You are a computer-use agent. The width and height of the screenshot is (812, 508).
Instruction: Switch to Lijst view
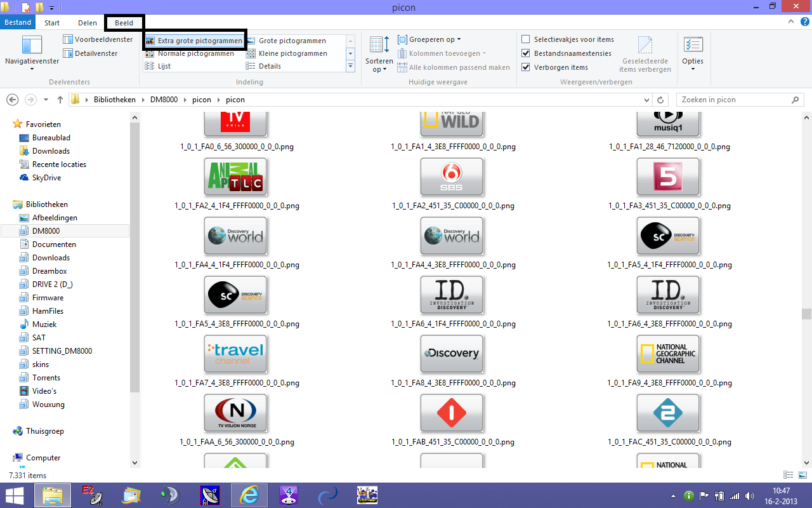158,66
